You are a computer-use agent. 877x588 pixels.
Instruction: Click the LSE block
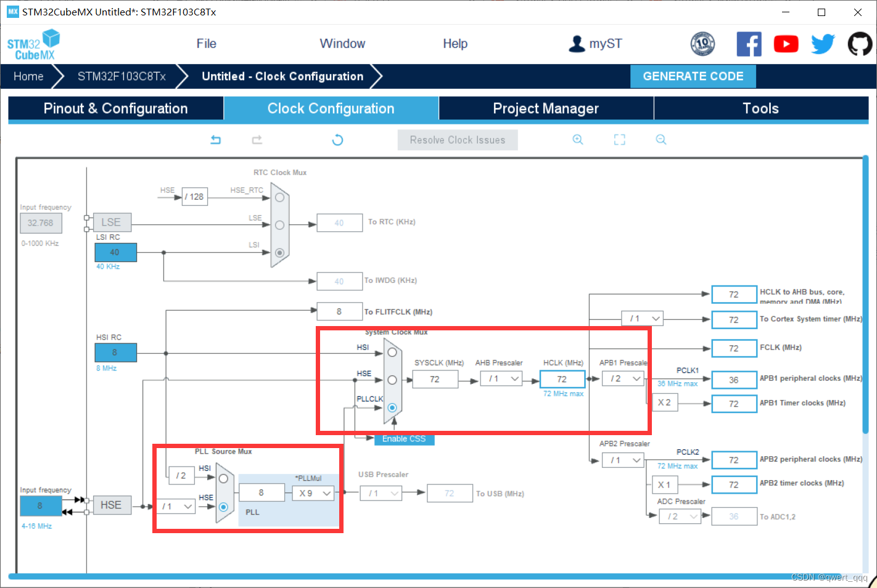[x=111, y=223]
